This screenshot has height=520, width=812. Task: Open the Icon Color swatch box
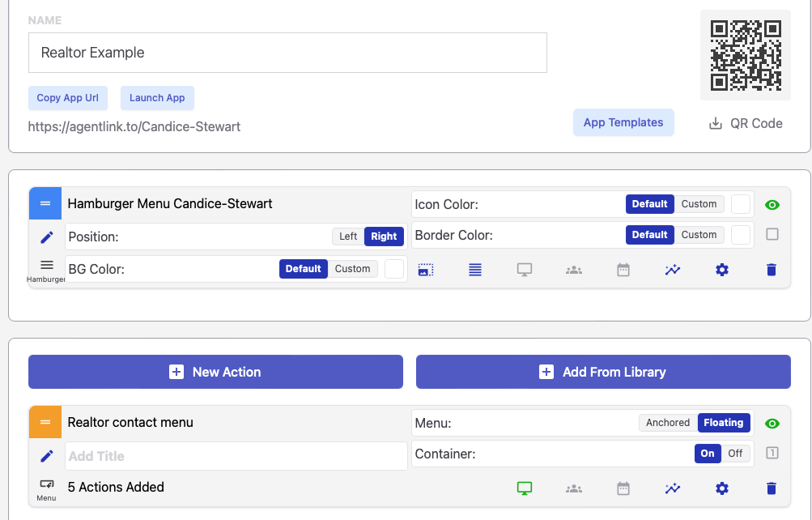(741, 204)
